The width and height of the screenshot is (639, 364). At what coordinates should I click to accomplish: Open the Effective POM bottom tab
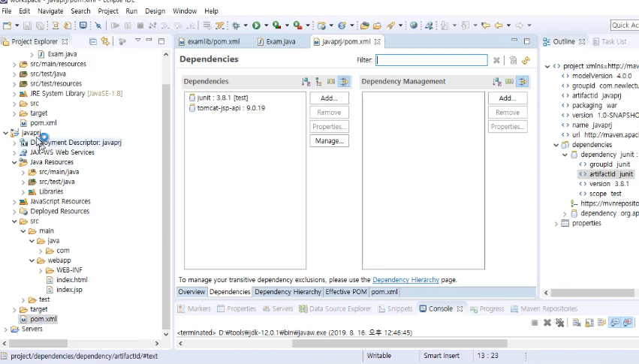[346, 292]
